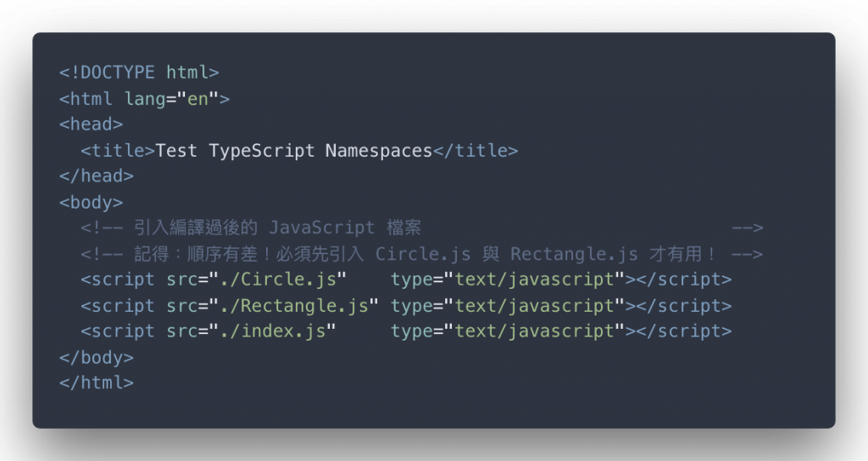
Task: Click the type attribute on the index.js line
Action: pos(508,331)
